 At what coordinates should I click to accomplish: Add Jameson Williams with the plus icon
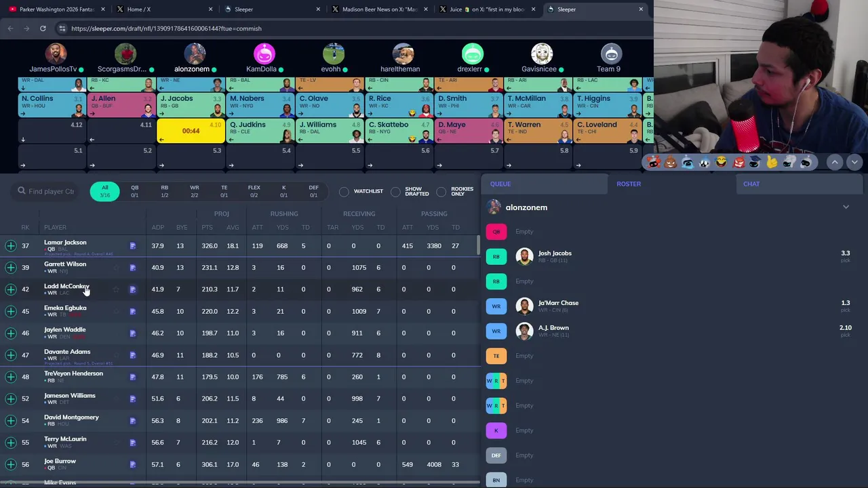[11, 399]
